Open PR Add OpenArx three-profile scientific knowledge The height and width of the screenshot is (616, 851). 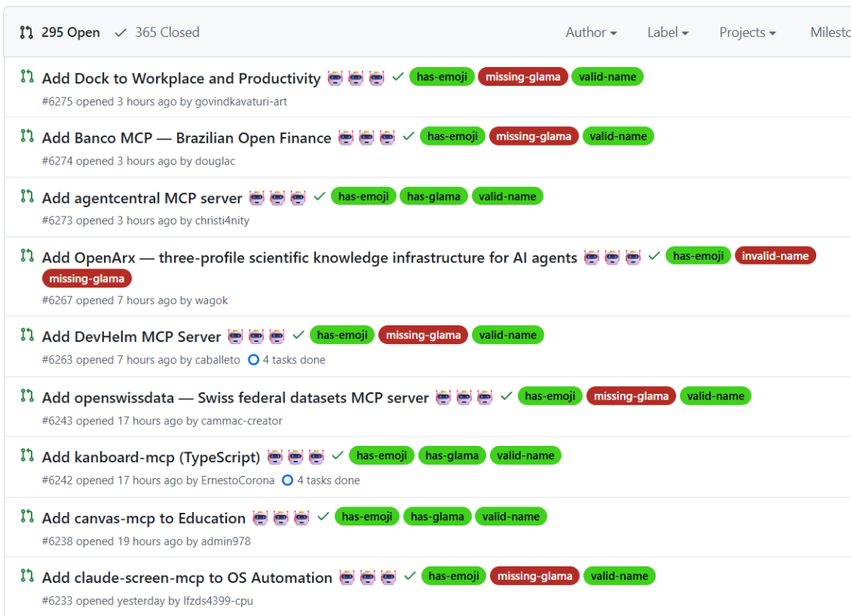310,258
